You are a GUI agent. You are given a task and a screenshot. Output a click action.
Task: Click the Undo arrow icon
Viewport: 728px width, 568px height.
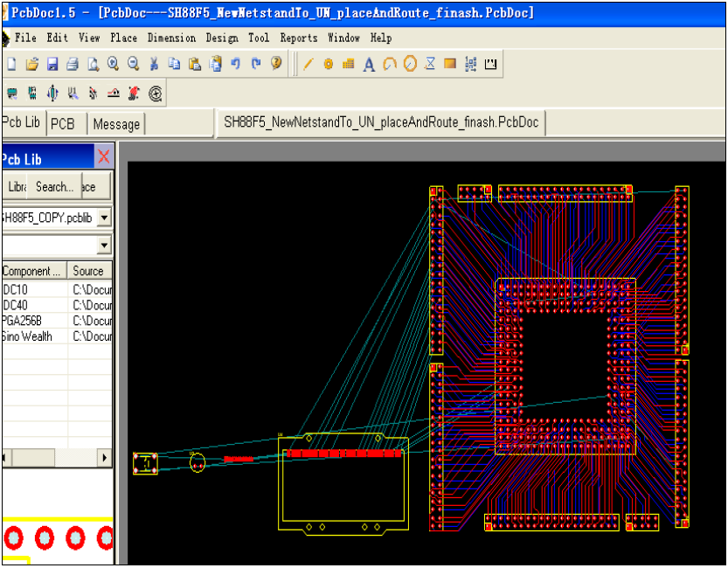coord(235,64)
